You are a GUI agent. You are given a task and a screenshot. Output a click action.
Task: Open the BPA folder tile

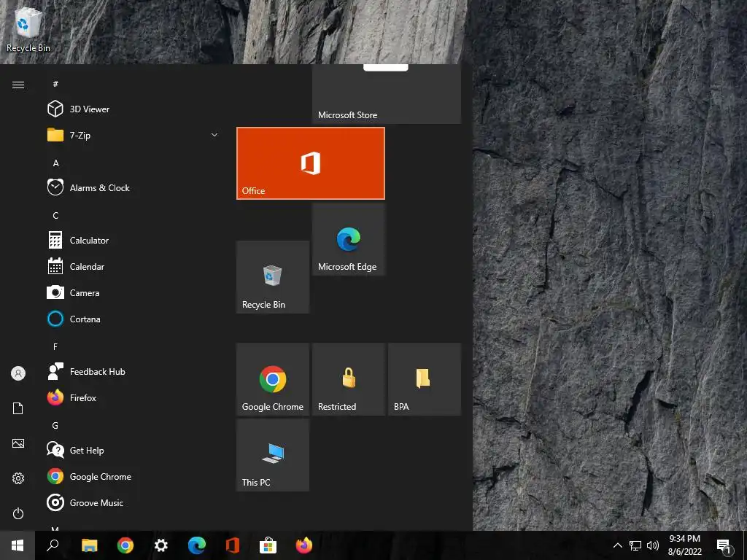coord(425,379)
